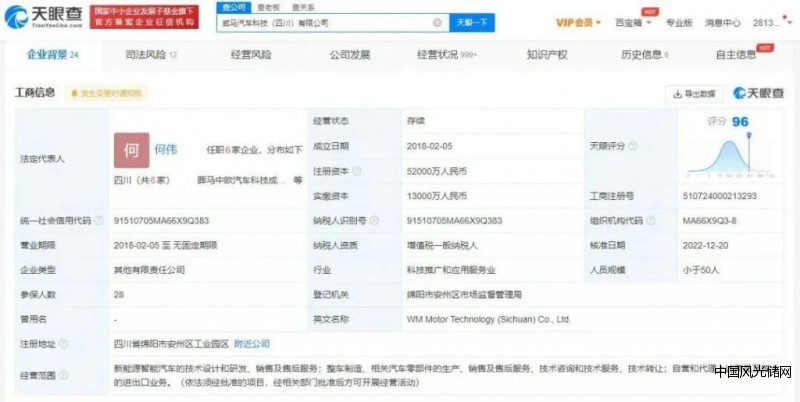Click the address 四川省绵阳市安州区工业园区
This screenshot has height=402, width=800.
click(171, 344)
